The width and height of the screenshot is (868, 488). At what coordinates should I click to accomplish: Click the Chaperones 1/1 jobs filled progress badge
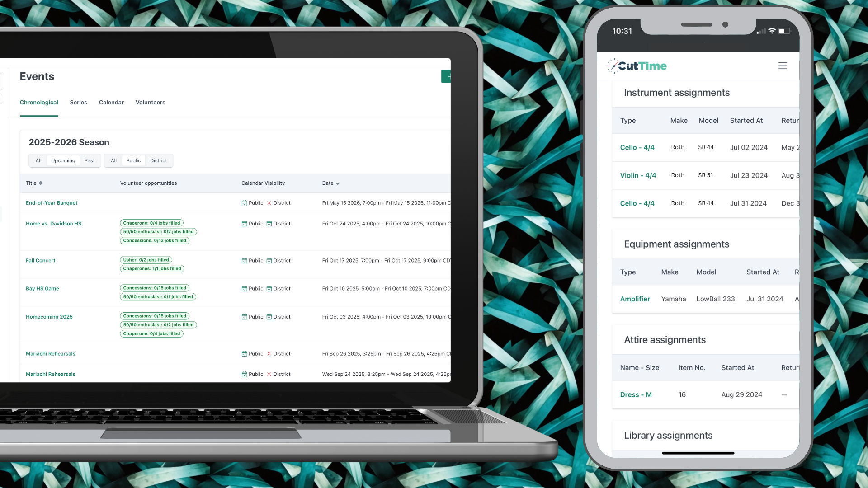(x=152, y=268)
